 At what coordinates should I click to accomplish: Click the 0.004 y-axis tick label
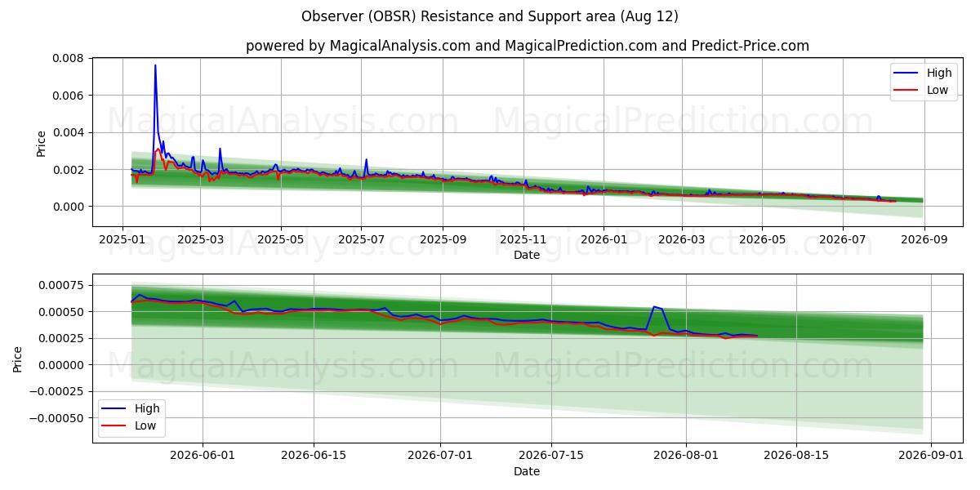[69, 132]
